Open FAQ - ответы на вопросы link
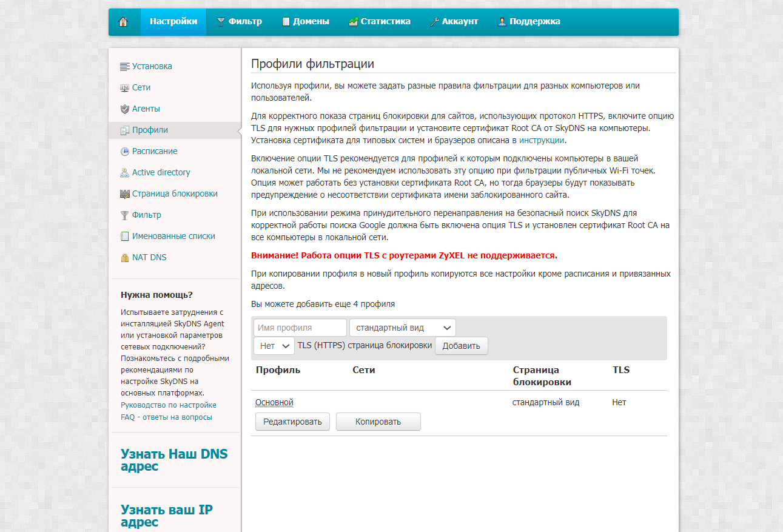 [167, 417]
